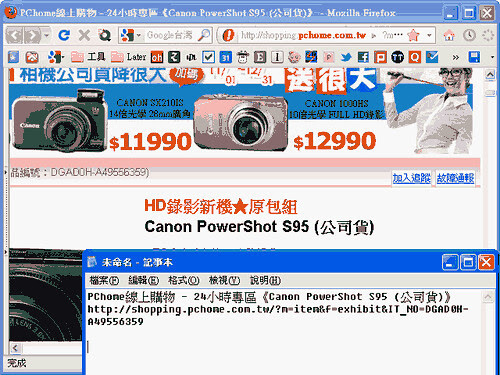The height and width of the screenshot is (375, 500).
Task: Go to the Home page icon
Action: pyautogui.click(x=449, y=35)
